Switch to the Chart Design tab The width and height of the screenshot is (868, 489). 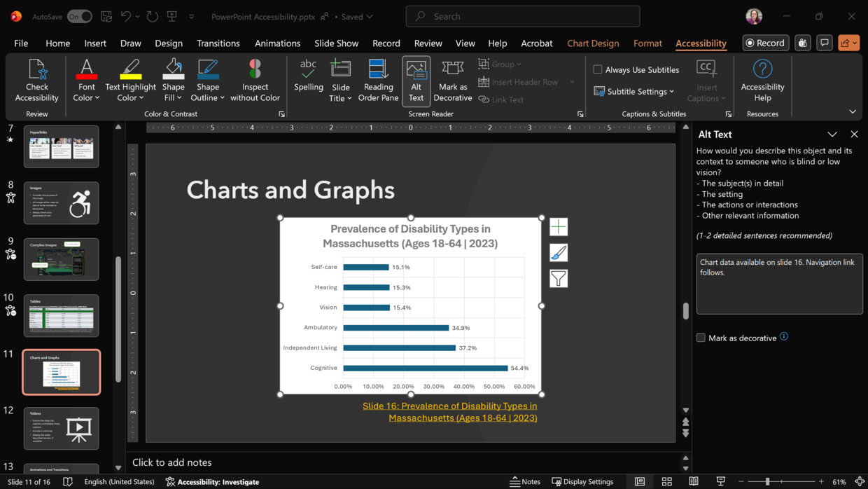pyautogui.click(x=592, y=43)
